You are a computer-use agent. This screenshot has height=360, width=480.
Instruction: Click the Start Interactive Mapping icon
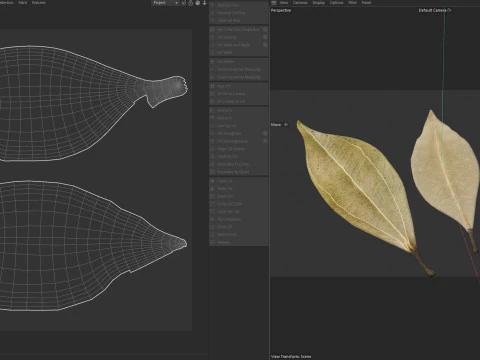pos(212,69)
